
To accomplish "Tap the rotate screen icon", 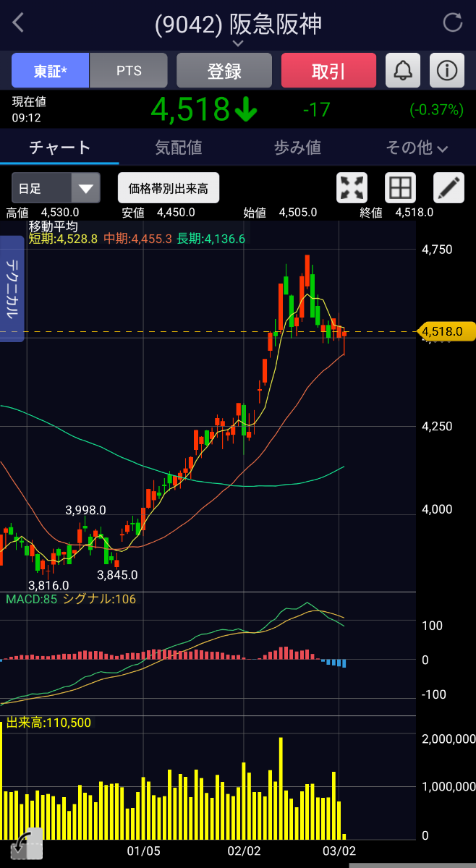I will (x=22, y=845).
